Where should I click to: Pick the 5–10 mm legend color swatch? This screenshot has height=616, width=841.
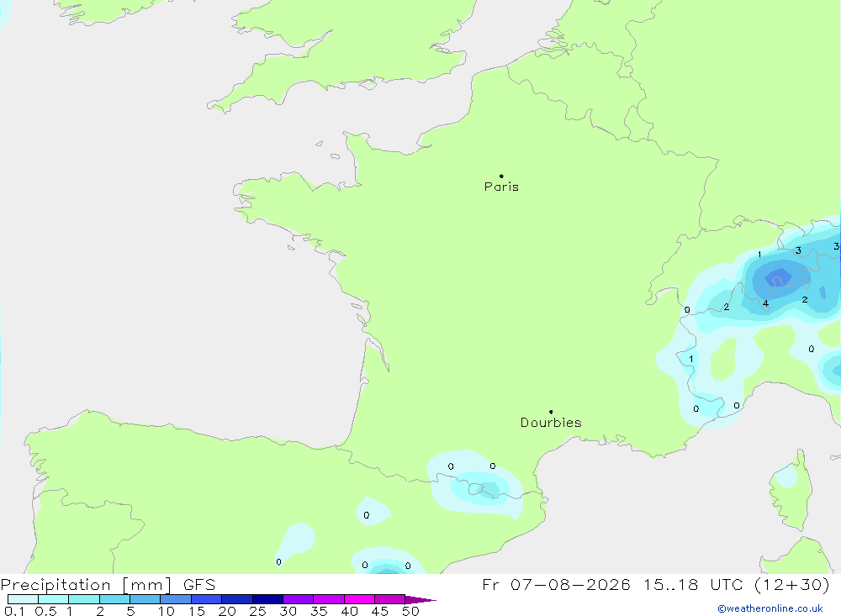click(145, 599)
